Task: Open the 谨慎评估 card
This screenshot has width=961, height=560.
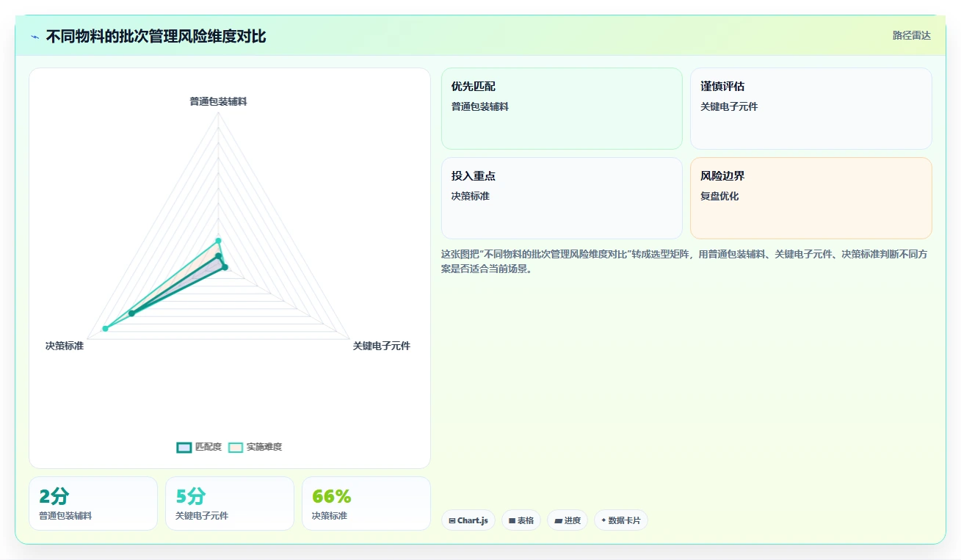Action: point(811,109)
